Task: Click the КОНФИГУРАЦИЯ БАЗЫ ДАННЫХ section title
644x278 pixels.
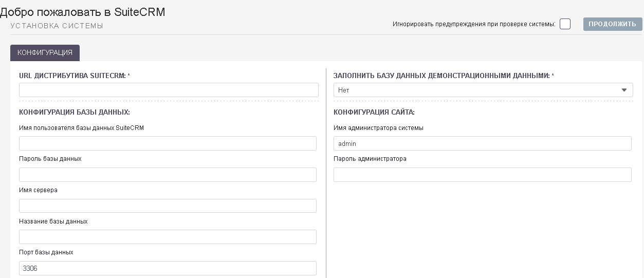Action: point(75,112)
